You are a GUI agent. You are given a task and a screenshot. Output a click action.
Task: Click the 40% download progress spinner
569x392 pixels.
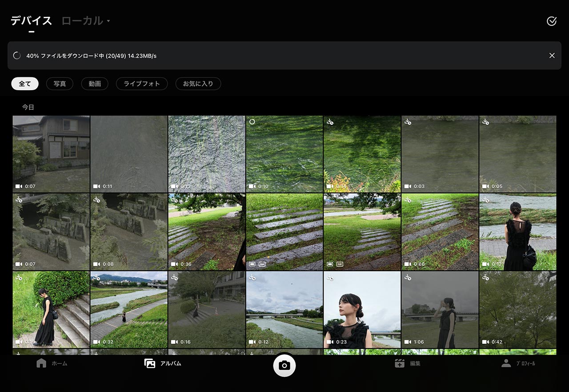(17, 56)
